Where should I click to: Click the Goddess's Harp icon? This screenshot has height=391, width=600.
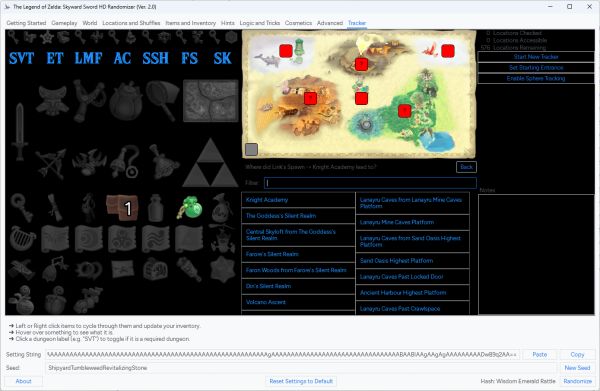22,238
